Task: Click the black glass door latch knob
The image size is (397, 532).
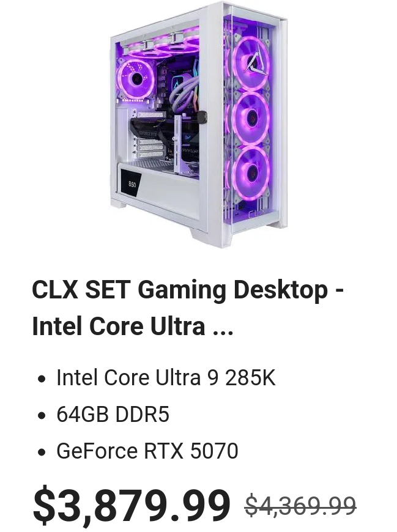Action: click(203, 116)
